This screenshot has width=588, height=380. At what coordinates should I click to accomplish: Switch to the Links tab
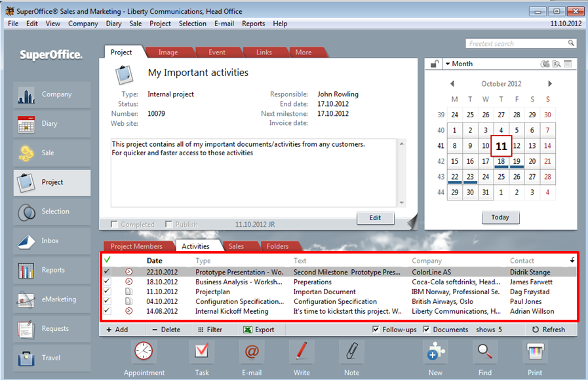[x=264, y=52]
